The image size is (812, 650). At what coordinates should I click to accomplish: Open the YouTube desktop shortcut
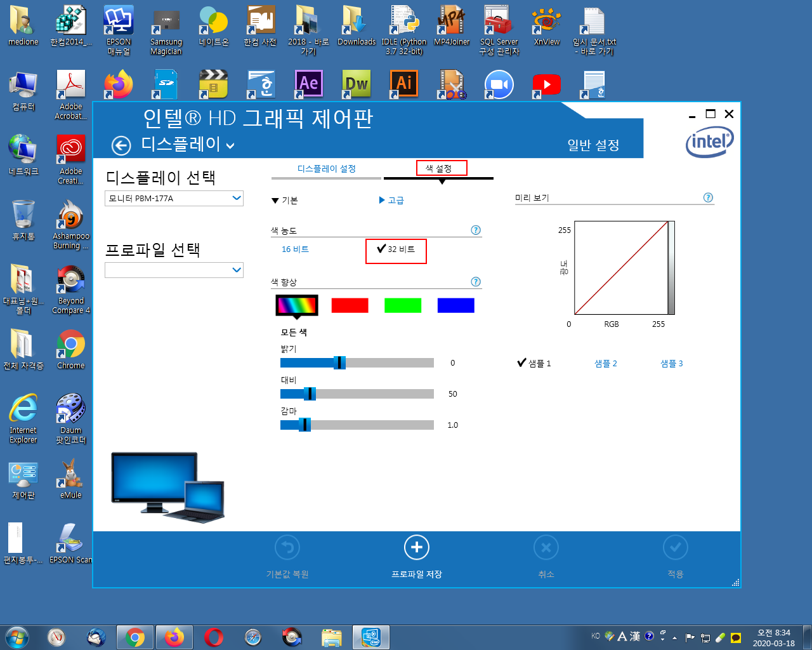pyautogui.click(x=547, y=84)
